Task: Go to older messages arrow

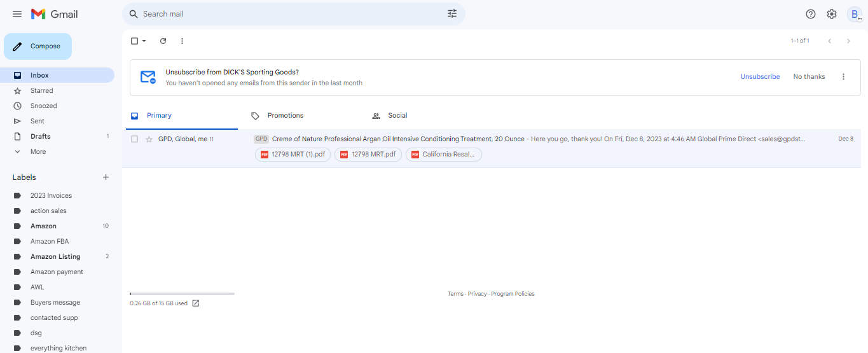Action: coord(848,41)
